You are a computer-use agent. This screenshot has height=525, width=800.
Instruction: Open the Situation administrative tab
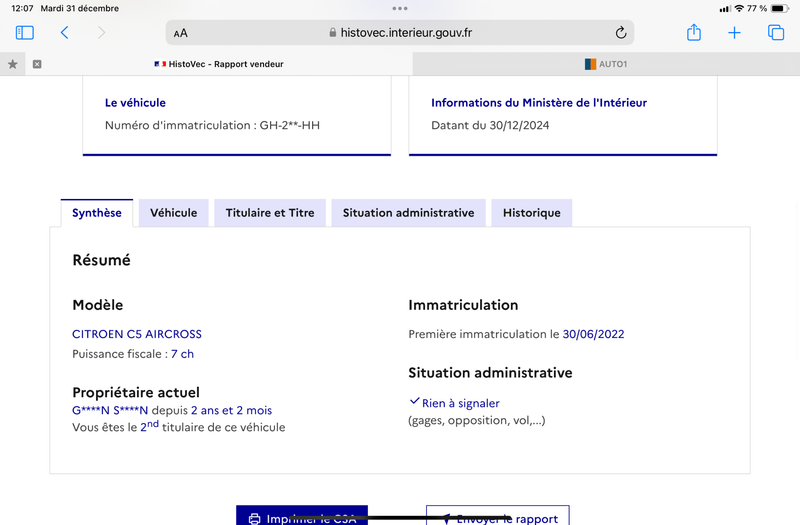coord(408,213)
